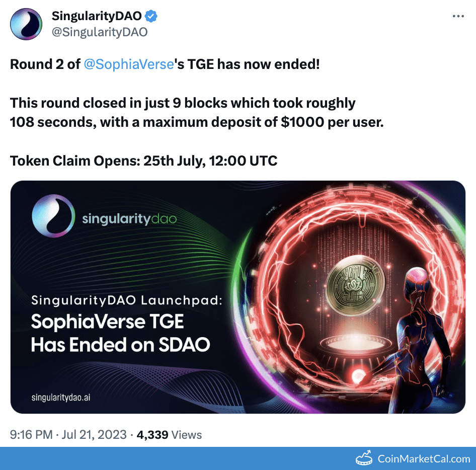Image resolution: width=476 pixels, height=470 pixels.
Task: Follow the @SophiaVerse mention link
Action: [x=129, y=64]
